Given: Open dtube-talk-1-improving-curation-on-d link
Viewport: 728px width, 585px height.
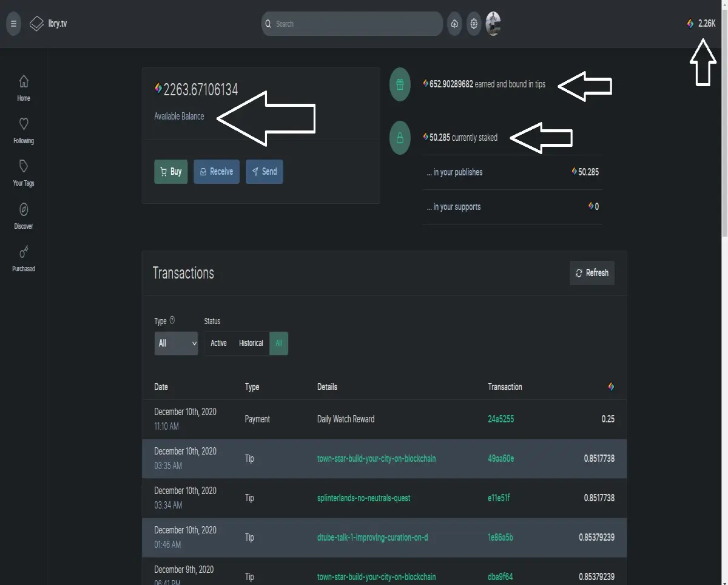Looking at the screenshot, I should click(372, 538).
